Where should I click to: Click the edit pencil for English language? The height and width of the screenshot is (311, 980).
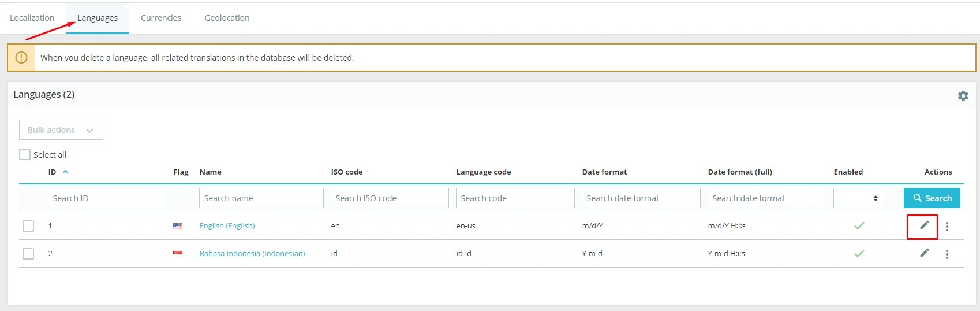coord(924,225)
